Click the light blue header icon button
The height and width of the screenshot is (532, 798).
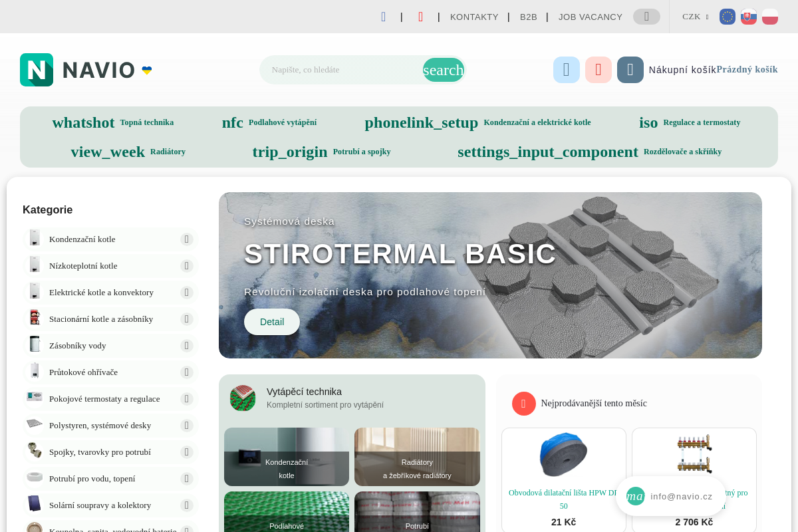[x=567, y=70]
